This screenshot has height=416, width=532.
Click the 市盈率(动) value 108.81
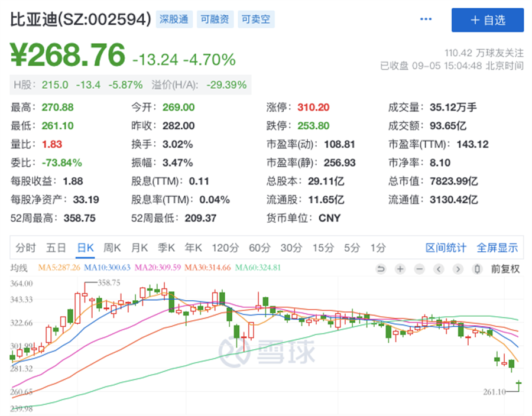click(x=340, y=144)
